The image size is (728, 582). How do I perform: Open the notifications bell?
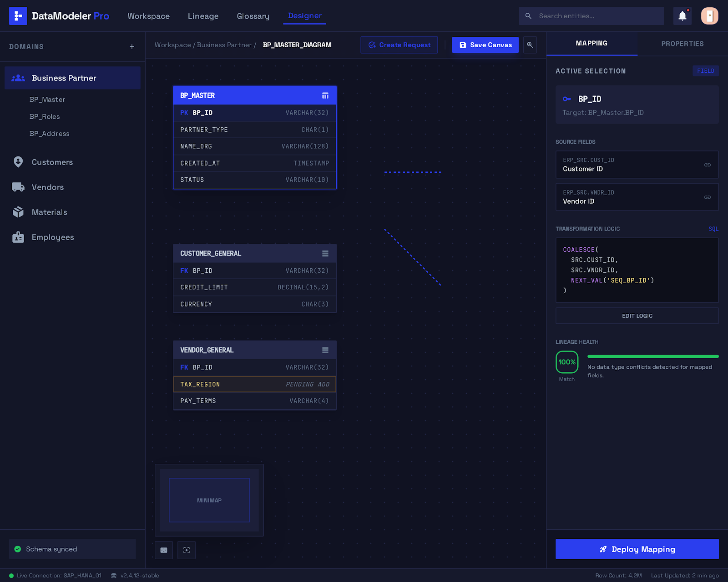pos(682,15)
